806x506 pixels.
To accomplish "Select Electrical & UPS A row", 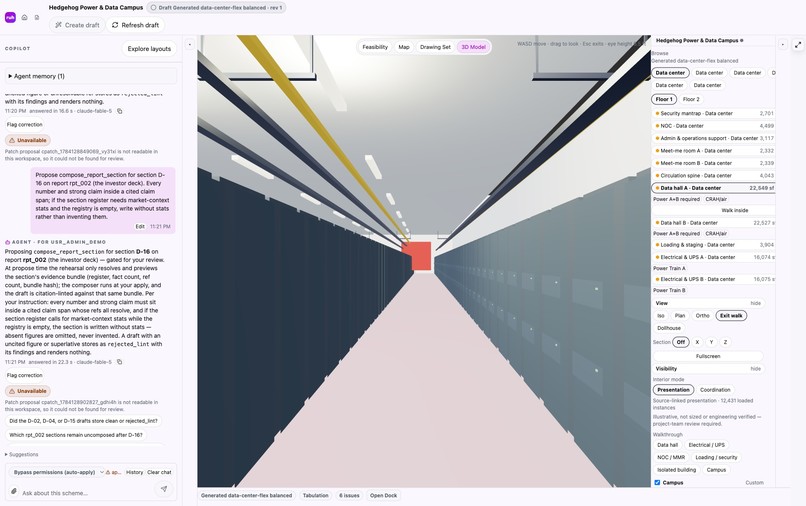I will (x=713, y=257).
